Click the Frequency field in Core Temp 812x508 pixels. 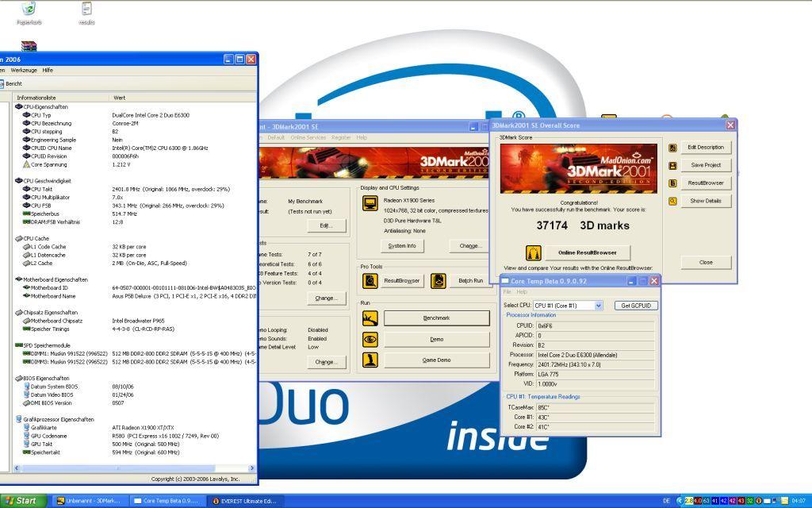point(595,364)
